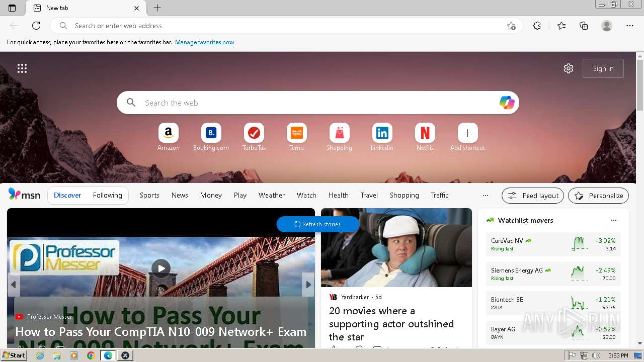Select Siemens Energy AG stock row
Image resolution: width=644 pixels, height=362 pixels.
point(553,274)
